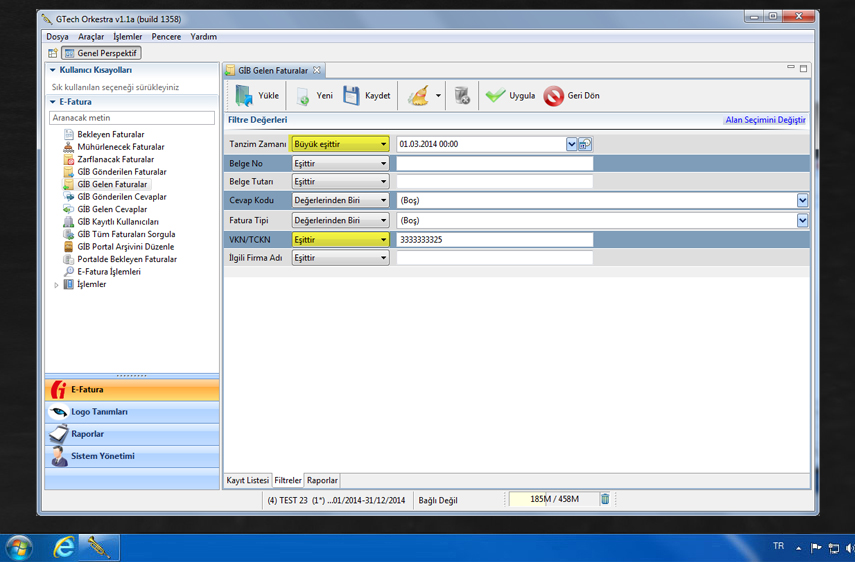This screenshot has width=855, height=562.
Task: Switch to the Filtreler tab
Action: [x=287, y=480]
